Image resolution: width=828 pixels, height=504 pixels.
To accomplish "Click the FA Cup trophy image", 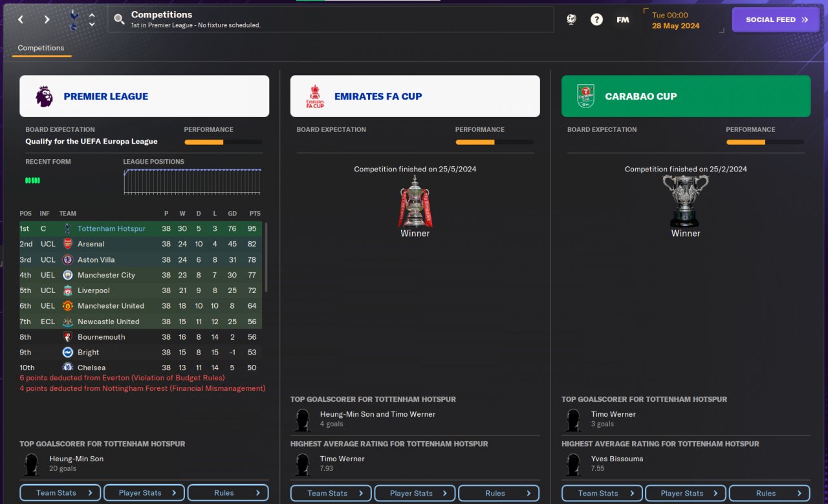I will (x=415, y=201).
